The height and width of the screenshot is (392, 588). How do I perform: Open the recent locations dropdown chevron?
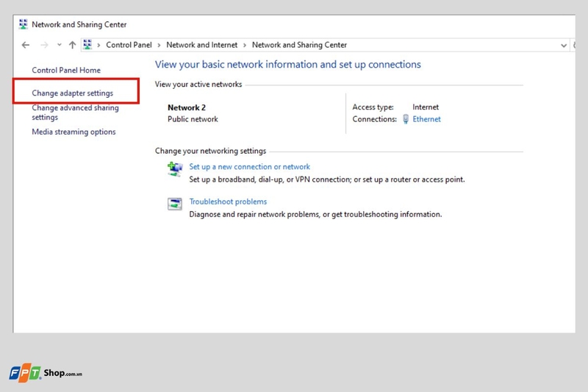point(60,45)
